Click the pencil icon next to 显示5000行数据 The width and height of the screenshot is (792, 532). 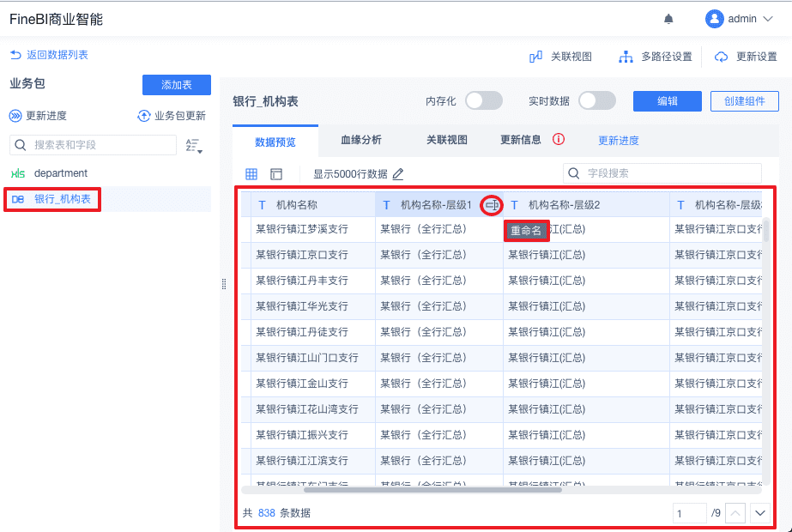(398, 174)
